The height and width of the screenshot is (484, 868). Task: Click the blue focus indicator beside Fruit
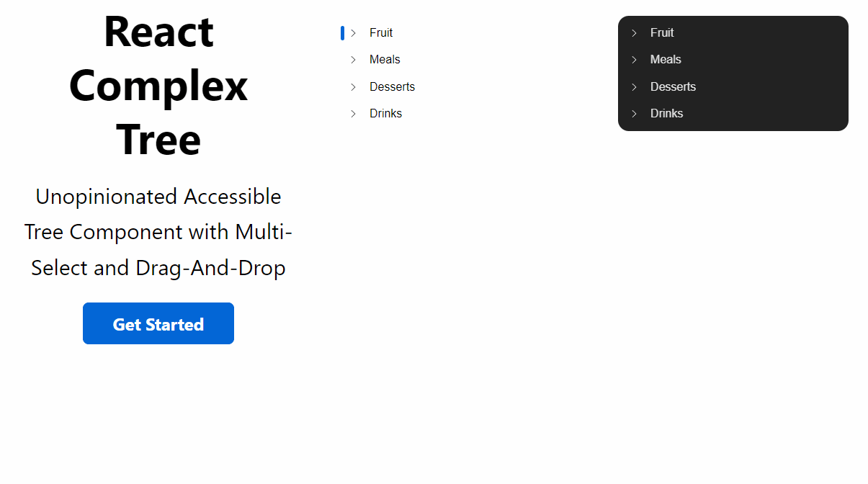point(342,33)
